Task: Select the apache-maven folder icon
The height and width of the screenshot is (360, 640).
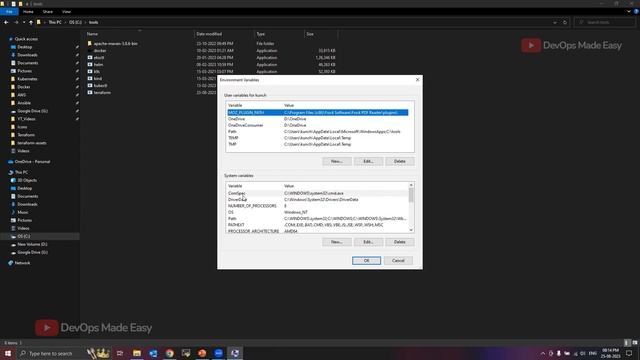Action: pyautogui.click(x=90, y=43)
